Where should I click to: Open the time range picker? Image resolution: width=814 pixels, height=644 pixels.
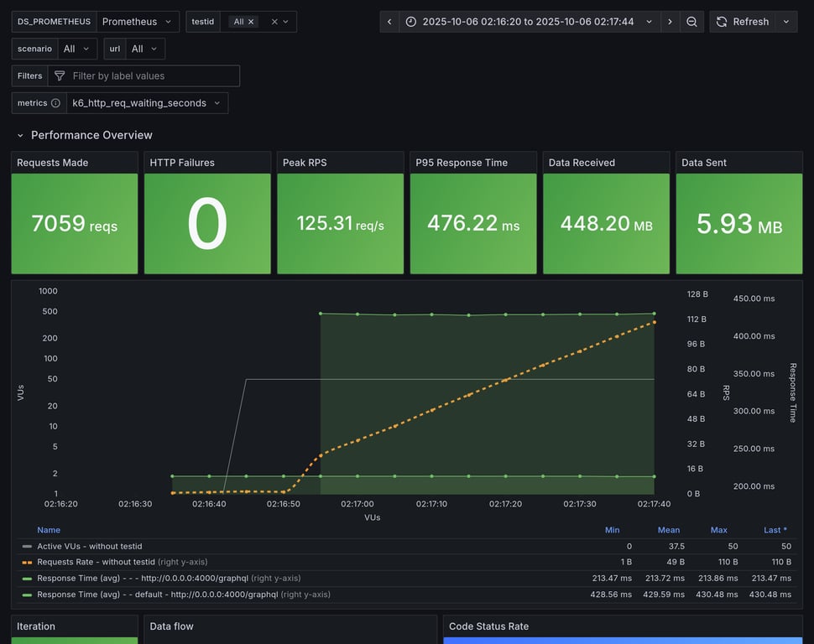point(529,22)
